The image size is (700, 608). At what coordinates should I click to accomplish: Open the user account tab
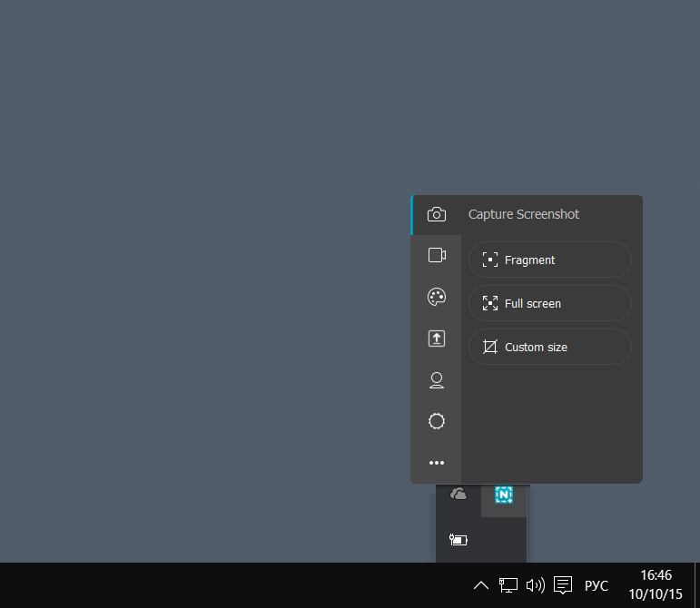[x=437, y=380]
